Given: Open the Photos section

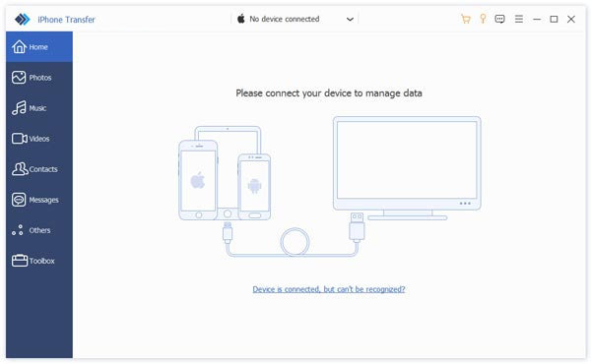Looking at the screenshot, I should (x=39, y=78).
